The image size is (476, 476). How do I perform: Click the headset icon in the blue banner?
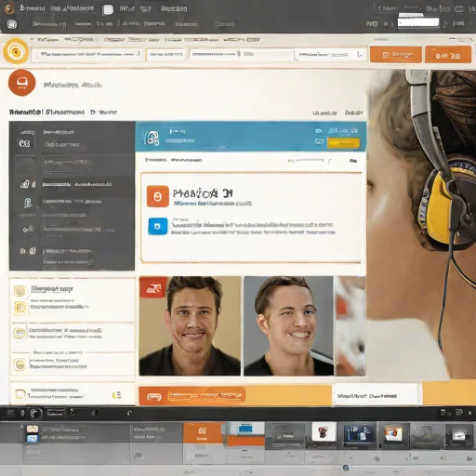[152, 138]
